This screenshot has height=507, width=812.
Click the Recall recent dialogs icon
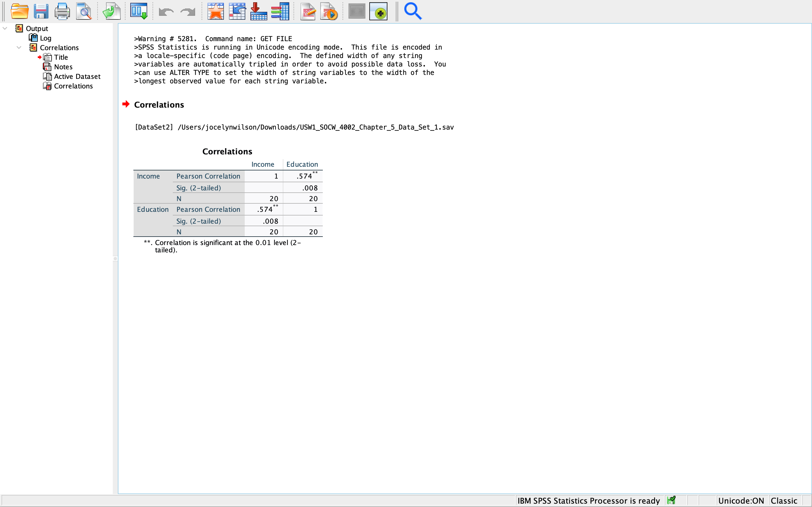pos(139,11)
